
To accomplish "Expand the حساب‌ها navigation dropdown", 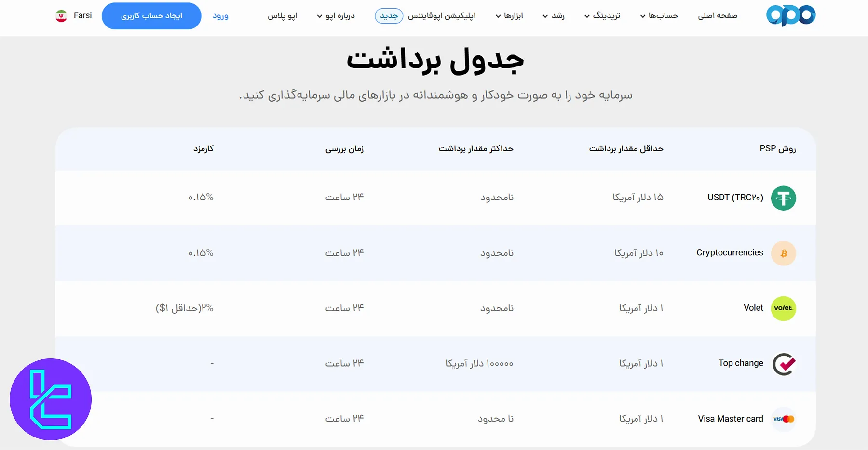I will [659, 15].
